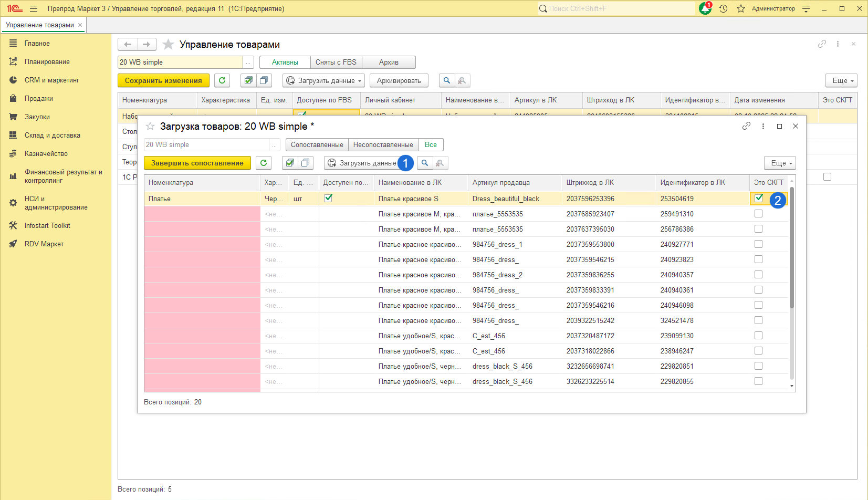Toggle Доступен по FBS checkbox for Платье
Screen dimensions: 868x500
pyautogui.click(x=328, y=198)
